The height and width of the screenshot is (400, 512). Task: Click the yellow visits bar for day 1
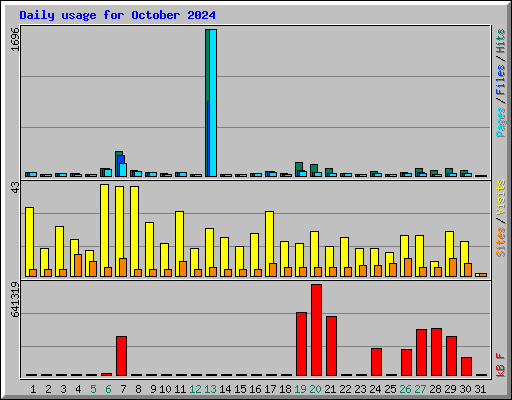coord(29,238)
